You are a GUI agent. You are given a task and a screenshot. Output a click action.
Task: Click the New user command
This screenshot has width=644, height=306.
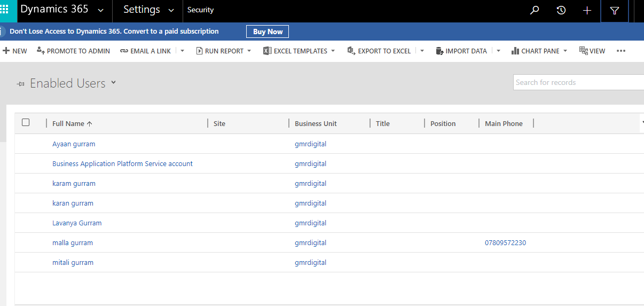click(x=15, y=51)
